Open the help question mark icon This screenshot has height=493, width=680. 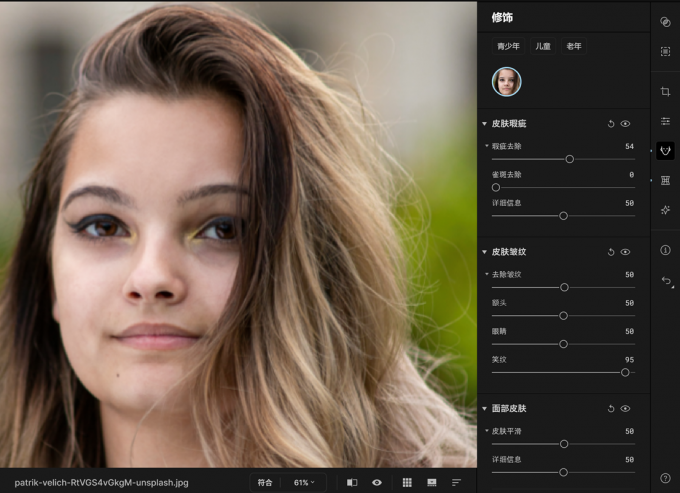pos(665,478)
